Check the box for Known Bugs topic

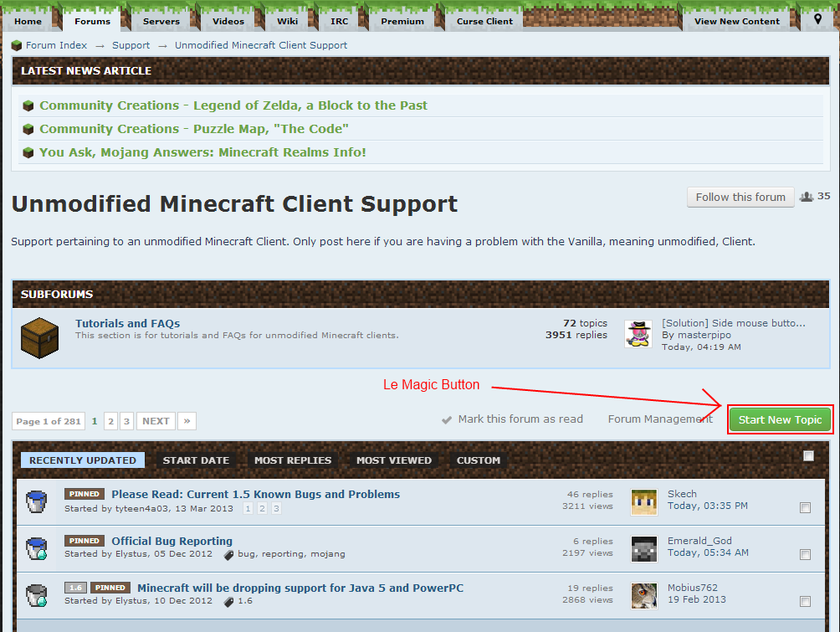coord(805,507)
